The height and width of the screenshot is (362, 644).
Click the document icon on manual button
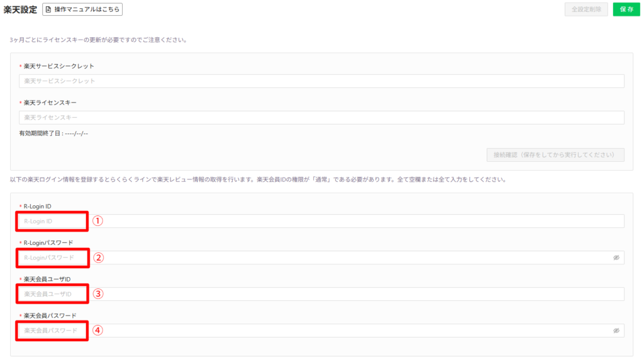[x=48, y=9]
